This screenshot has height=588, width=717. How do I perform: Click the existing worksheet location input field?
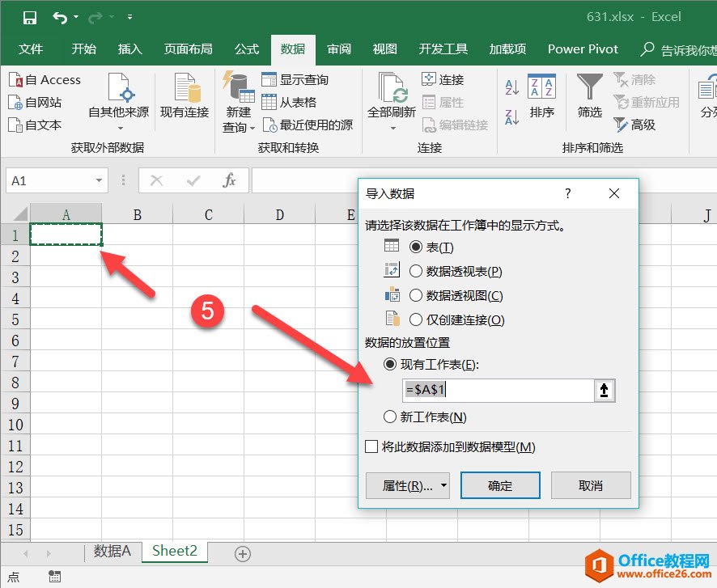(x=498, y=391)
